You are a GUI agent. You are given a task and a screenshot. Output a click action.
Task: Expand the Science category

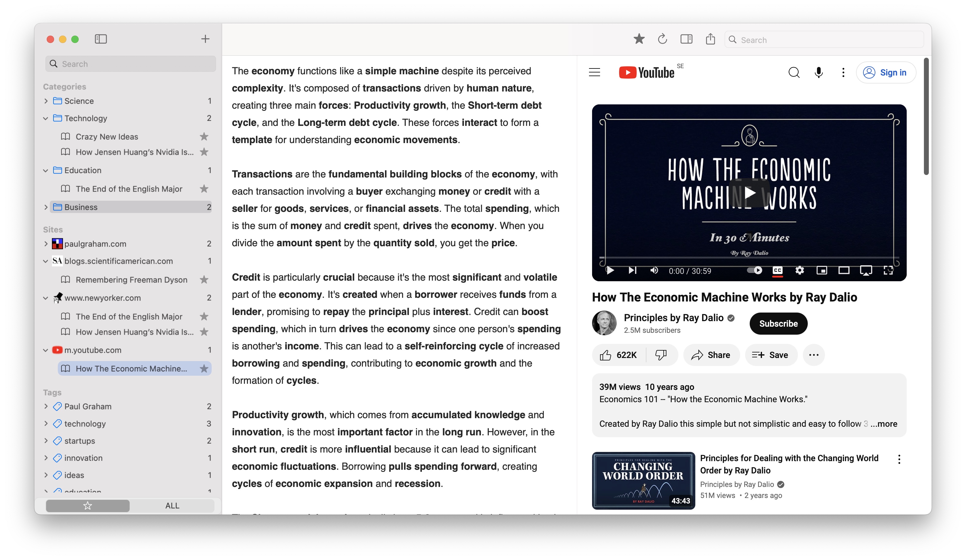(x=45, y=101)
